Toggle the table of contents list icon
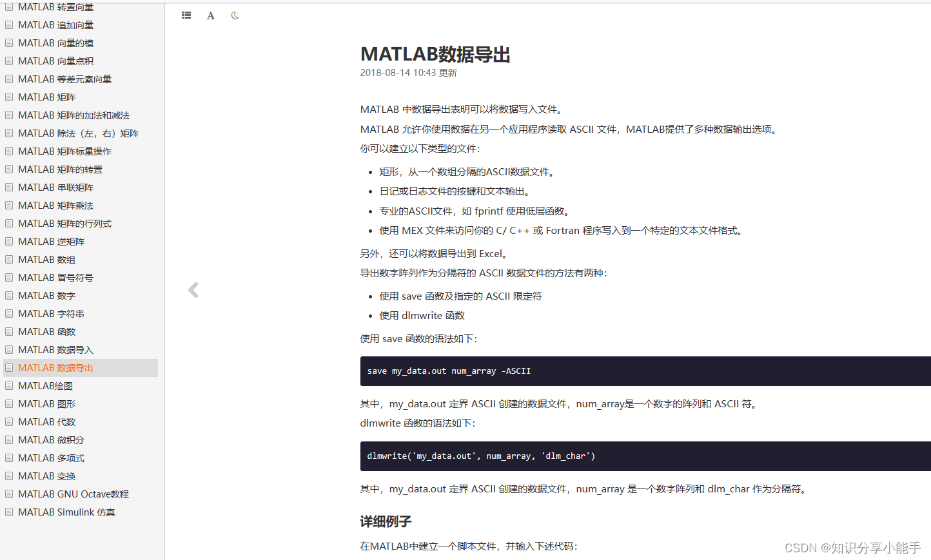This screenshot has height=560, width=931. click(186, 15)
